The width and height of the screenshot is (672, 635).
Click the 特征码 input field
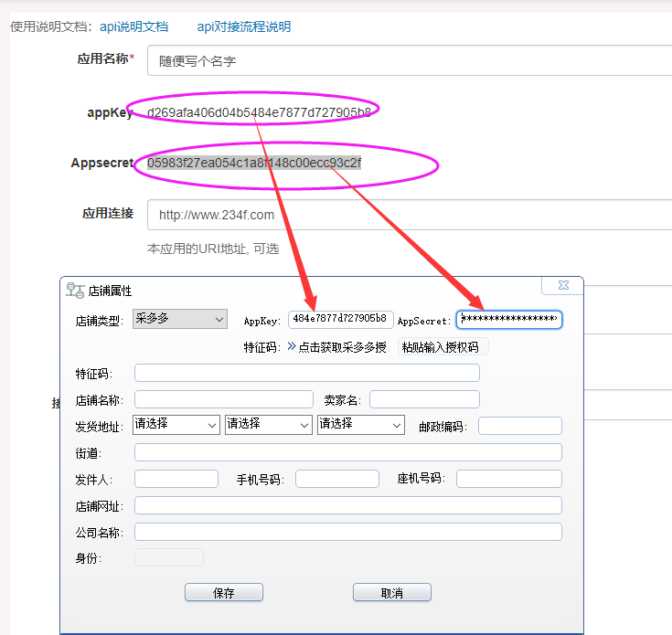(x=306, y=373)
